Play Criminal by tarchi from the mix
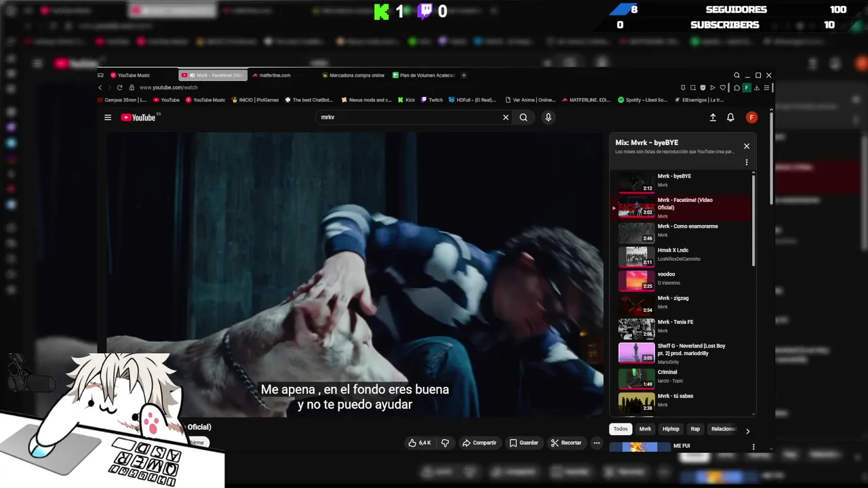The image size is (868, 488). pyautogui.click(x=681, y=378)
